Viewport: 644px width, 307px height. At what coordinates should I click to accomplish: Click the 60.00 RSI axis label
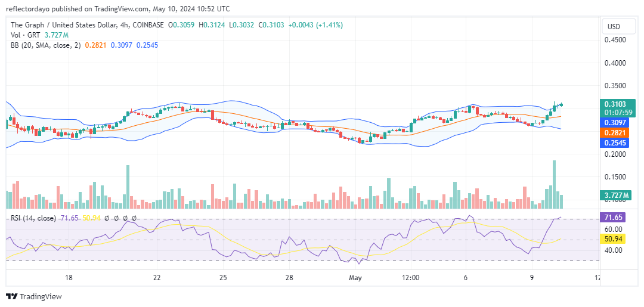pyautogui.click(x=614, y=228)
